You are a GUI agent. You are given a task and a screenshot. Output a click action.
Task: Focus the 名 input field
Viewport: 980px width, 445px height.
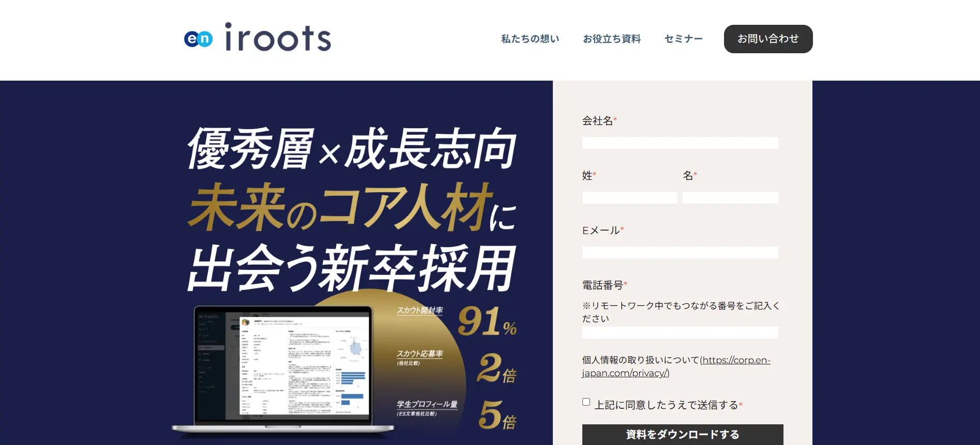pos(730,197)
